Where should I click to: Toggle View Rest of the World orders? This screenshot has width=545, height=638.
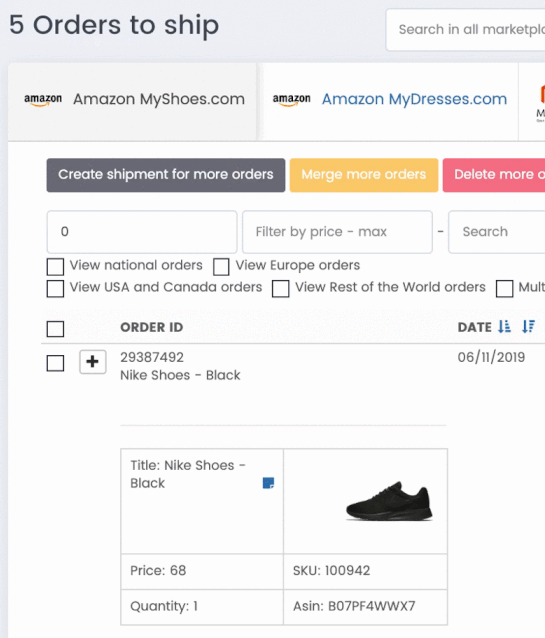pyautogui.click(x=281, y=289)
